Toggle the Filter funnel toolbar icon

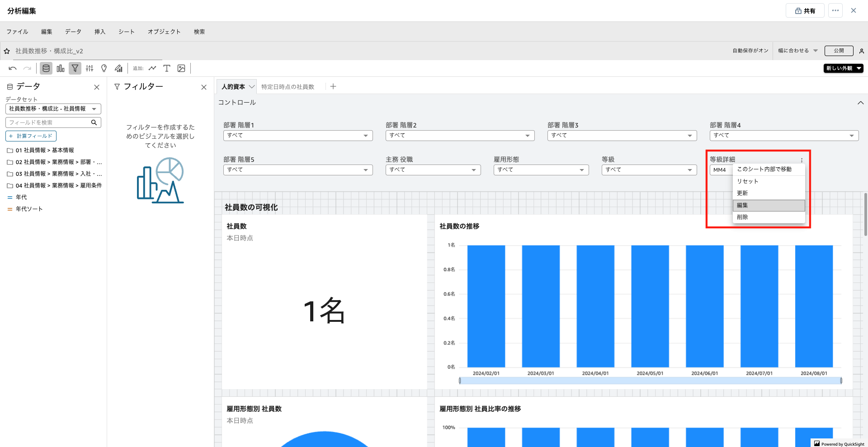click(75, 68)
